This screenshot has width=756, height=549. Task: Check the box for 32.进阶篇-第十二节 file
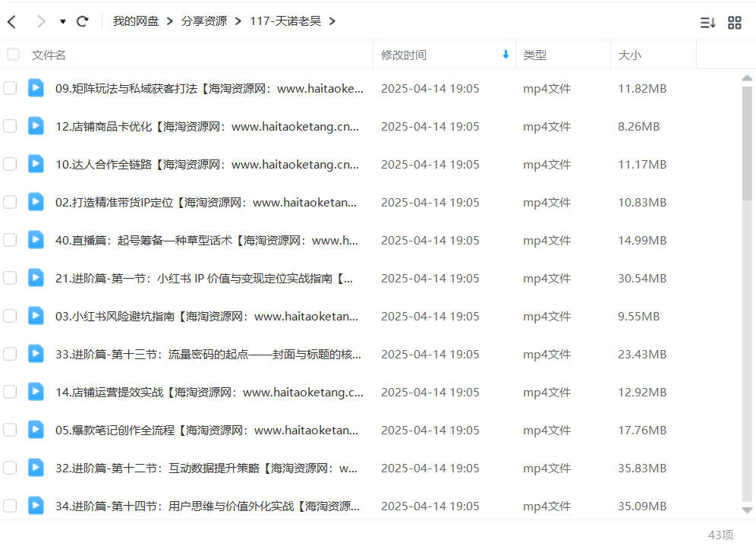[x=10, y=468]
